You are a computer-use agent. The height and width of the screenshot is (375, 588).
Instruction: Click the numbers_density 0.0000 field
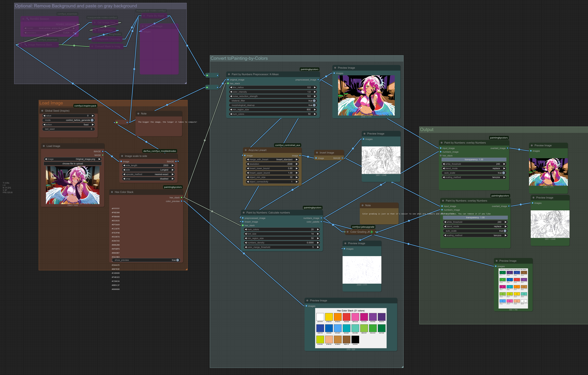(x=282, y=243)
